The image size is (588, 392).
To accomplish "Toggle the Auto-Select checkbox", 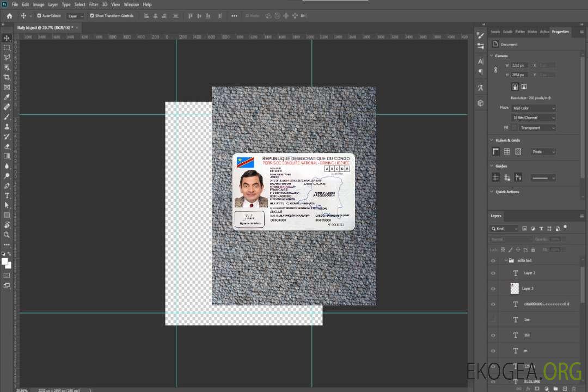I will coord(39,16).
